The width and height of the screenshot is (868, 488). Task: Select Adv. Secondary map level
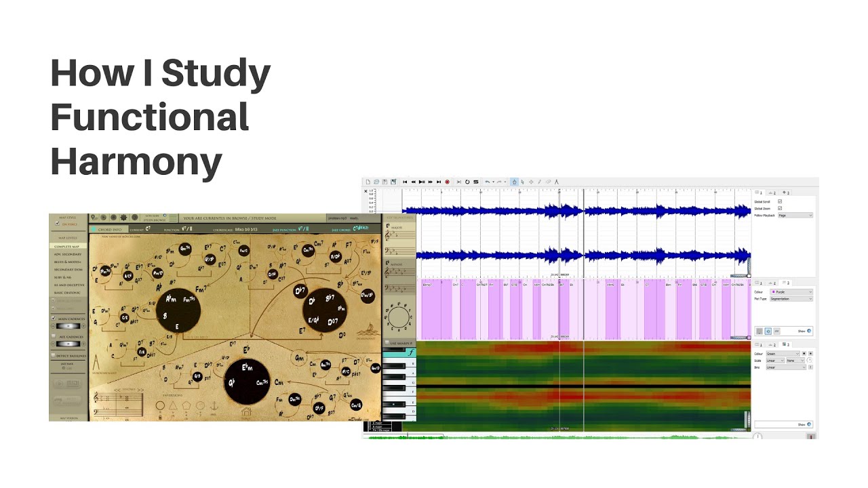click(68, 254)
